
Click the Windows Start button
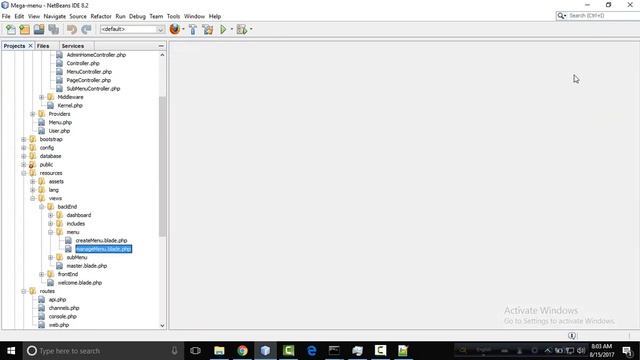[11, 351]
